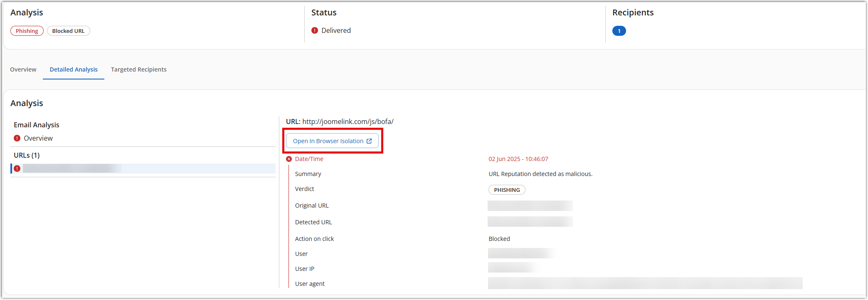Click the red alert icon on the URL list entry
868x300 pixels.
coord(17,169)
